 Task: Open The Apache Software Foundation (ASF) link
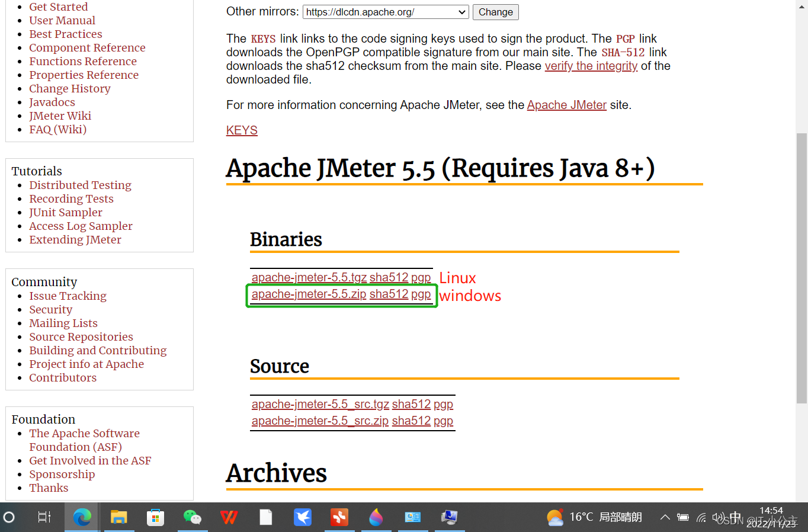(85, 440)
